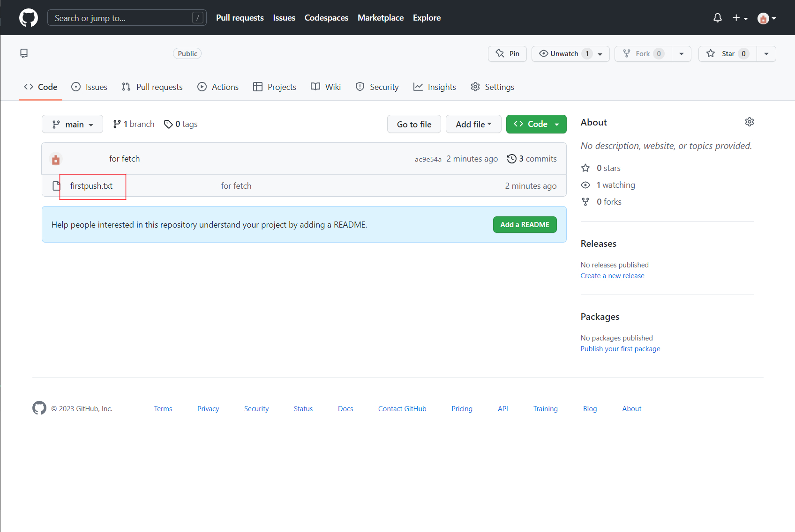Click Publish your first package

click(620, 349)
